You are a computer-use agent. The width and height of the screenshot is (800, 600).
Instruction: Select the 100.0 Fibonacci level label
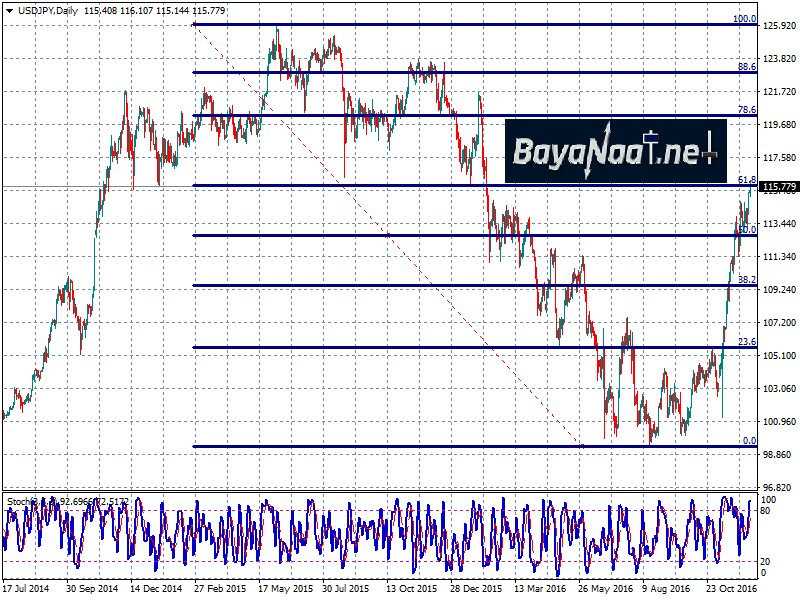[x=744, y=18]
